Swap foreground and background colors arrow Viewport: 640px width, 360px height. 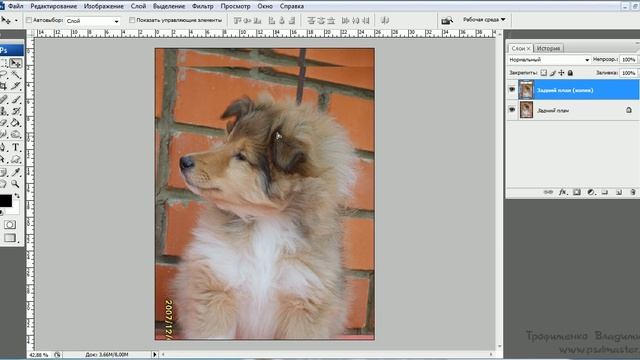click(x=17, y=196)
